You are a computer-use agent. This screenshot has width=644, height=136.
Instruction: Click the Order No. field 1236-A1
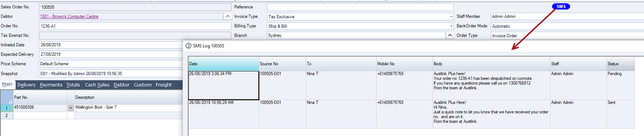(x=135, y=26)
